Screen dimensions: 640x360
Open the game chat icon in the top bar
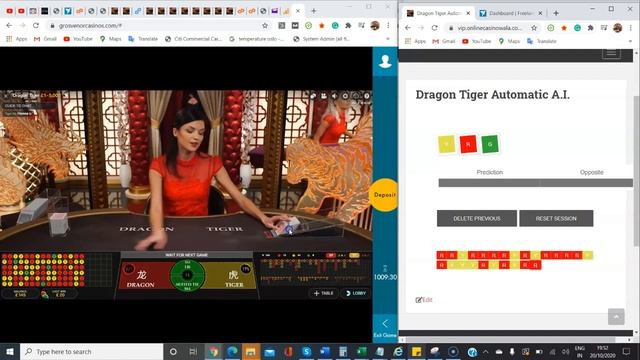(313, 96)
